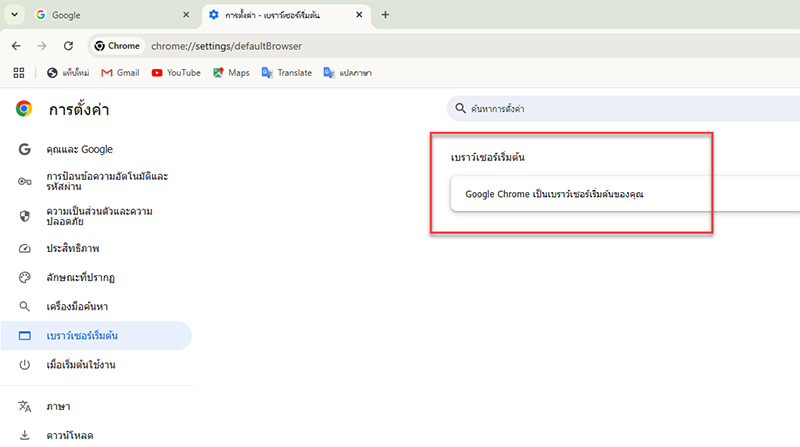The width and height of the screenshot is (800, 447).
Task: Close the การตั้งค่า settings tab
Action: click(359, 15)
